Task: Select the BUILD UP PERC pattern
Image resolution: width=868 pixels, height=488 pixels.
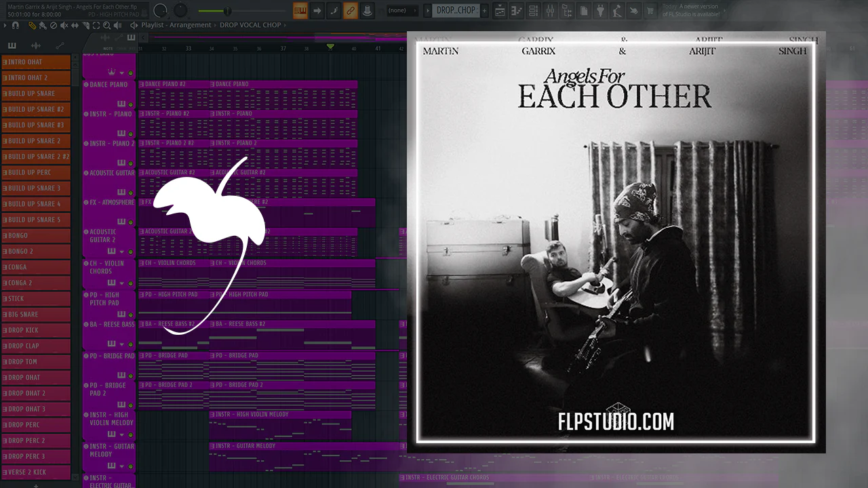Action: [36, 172]
